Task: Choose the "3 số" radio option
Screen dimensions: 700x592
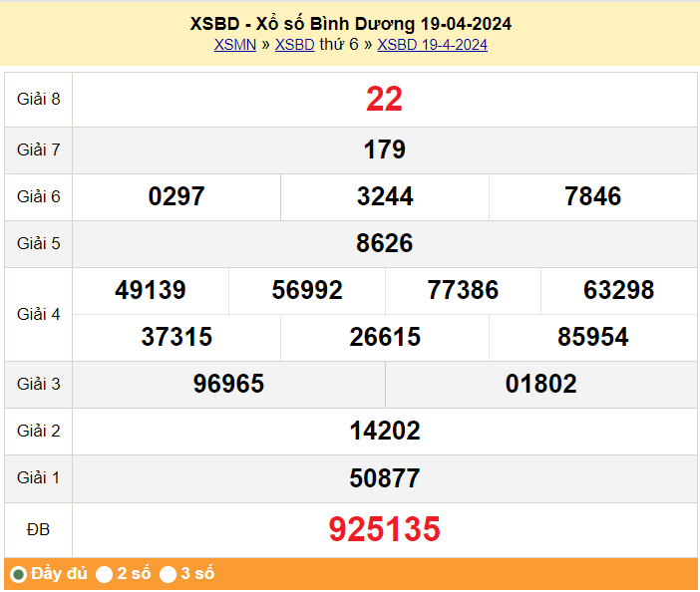Action: pos(169,574)
